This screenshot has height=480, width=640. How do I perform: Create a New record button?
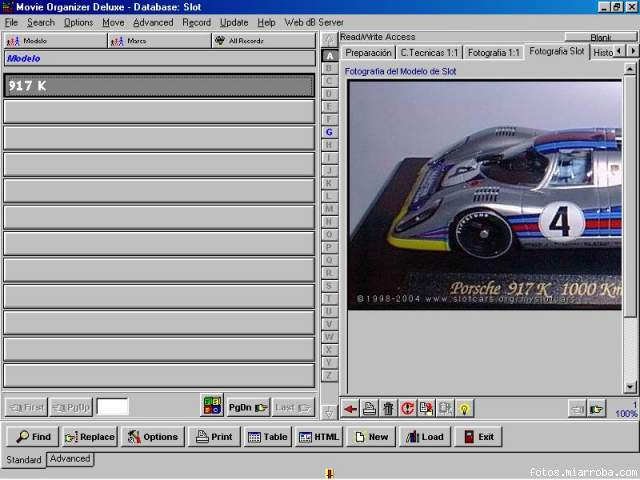point(371,437)
